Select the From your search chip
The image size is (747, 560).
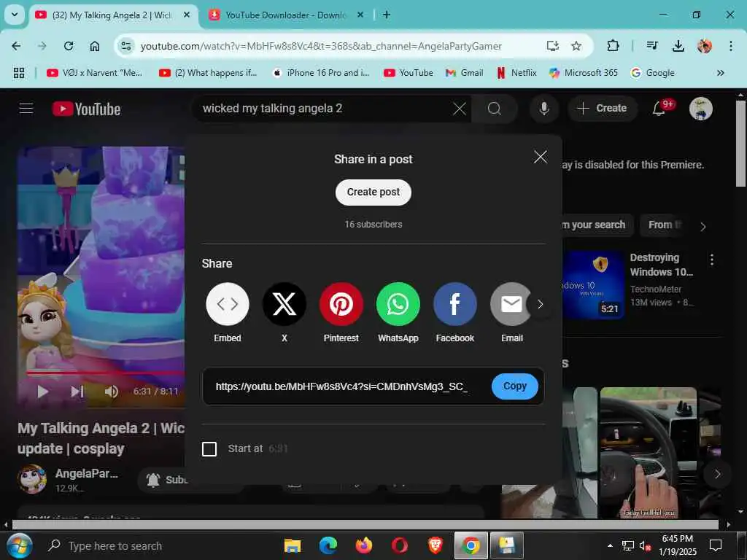coord(598,225)
